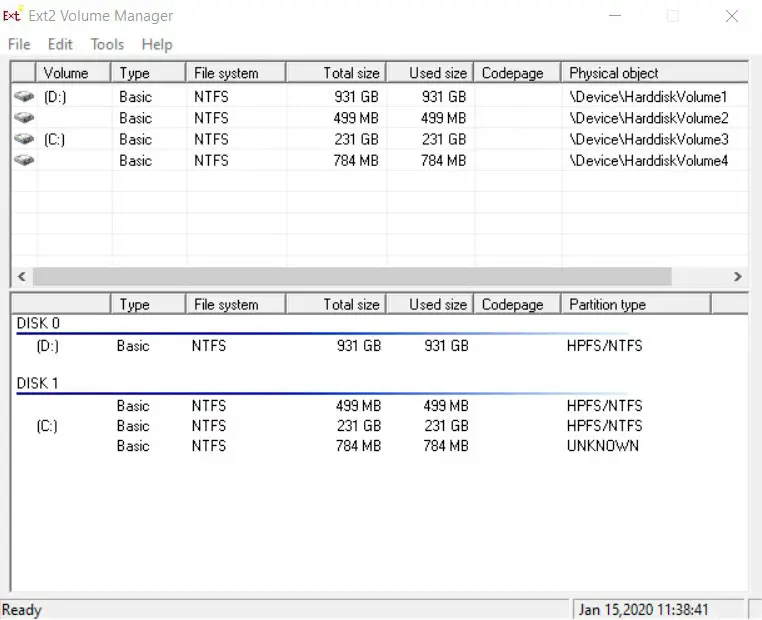Click HPFS/NTFS type of the (D:) partition

[x=605, y=345]
